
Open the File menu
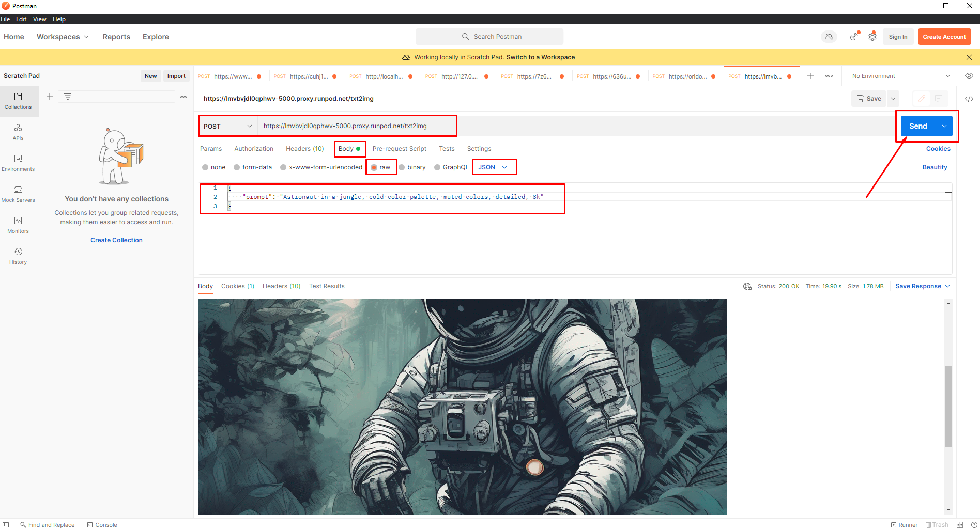(5, 19)
